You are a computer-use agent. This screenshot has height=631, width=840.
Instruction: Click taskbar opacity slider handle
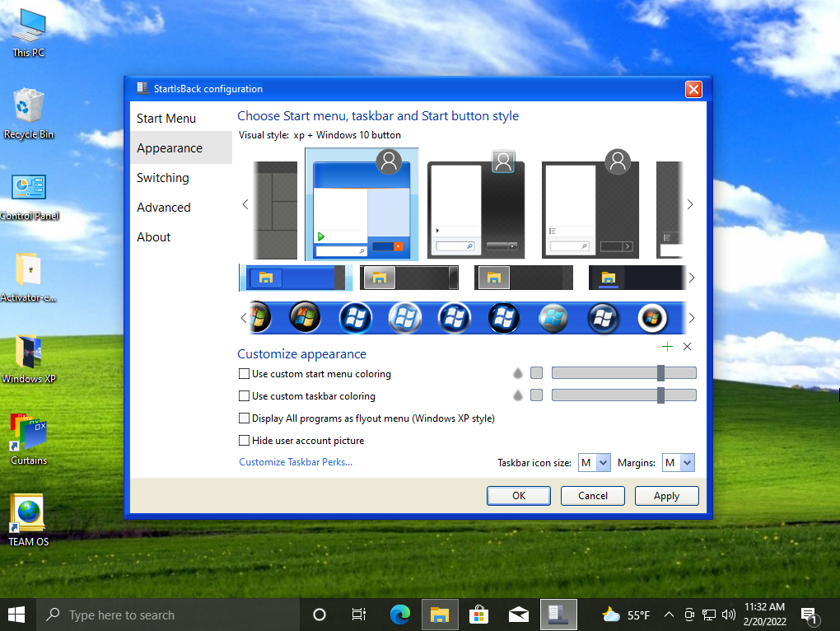click(661, 395)
